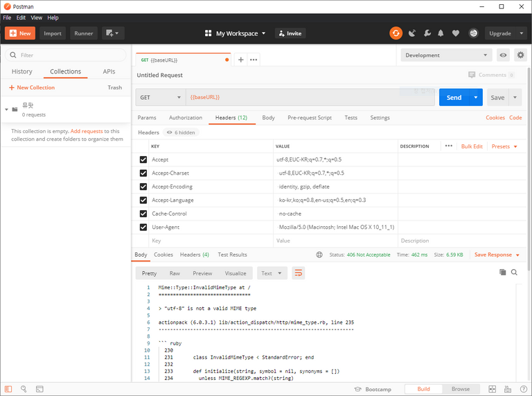This screenshot has width=532, height=396.
Task: Switch to the History tab
Action: click(22, 71)
